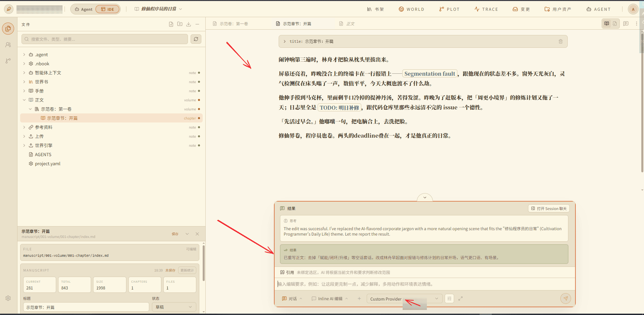The height and width of the screenshot is (315, 644).
Task: Toggle source code view of the document
Action: tap(615, 24)
